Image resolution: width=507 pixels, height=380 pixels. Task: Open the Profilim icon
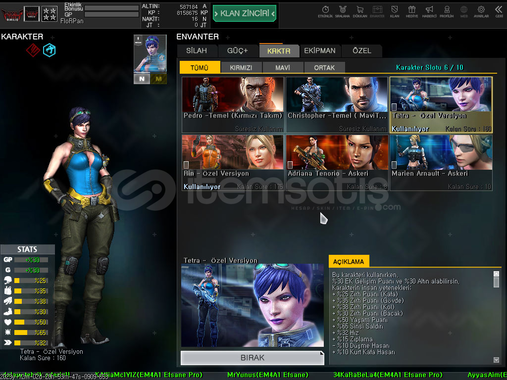[447, 11]
